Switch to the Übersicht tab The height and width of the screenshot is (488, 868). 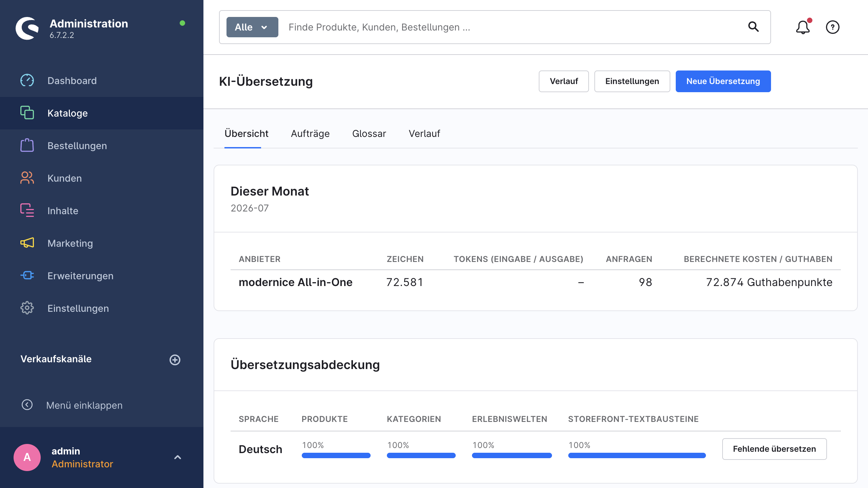[246, 134]
